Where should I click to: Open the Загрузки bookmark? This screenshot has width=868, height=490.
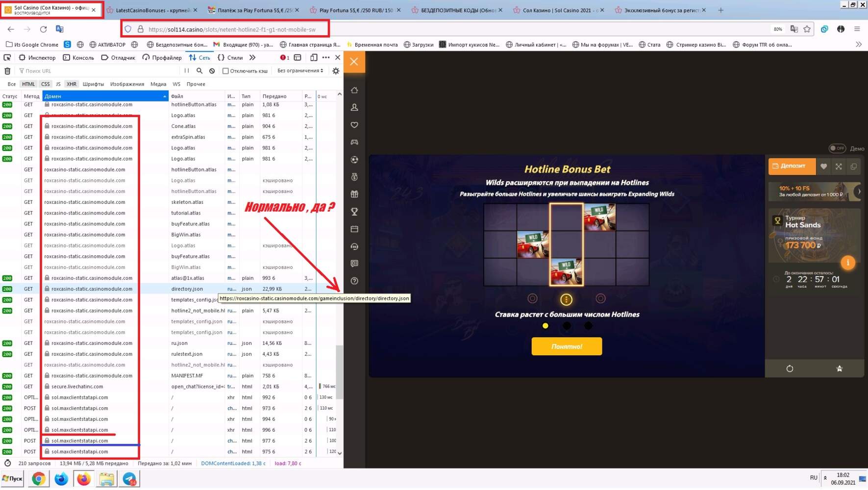point(419,45)
